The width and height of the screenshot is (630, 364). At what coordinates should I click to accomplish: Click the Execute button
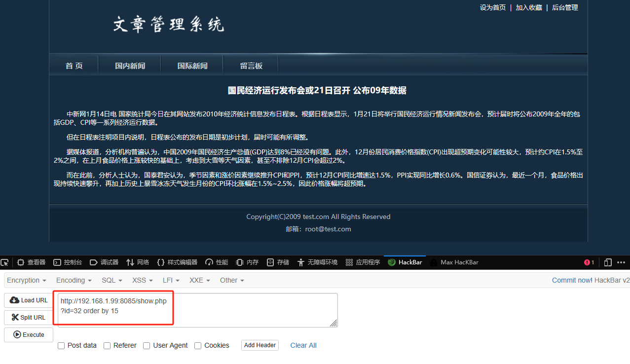[29, 335]
